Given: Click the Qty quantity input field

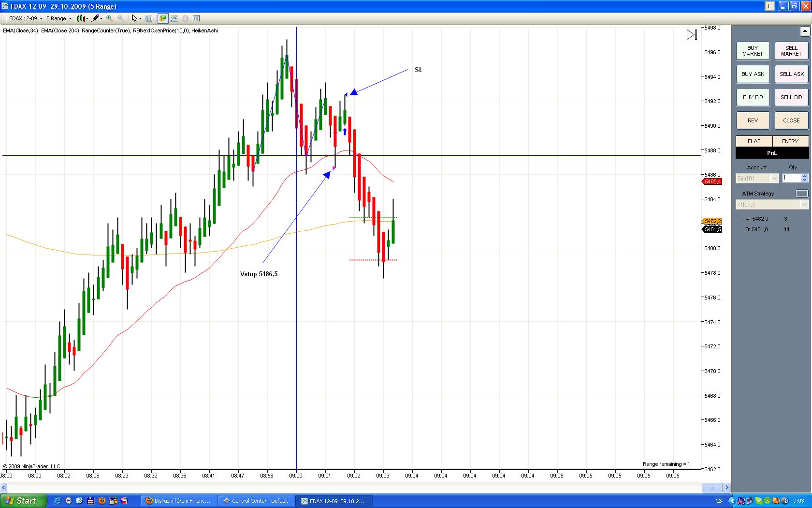Looking at the screenshot, I should [x=791, y=179].
